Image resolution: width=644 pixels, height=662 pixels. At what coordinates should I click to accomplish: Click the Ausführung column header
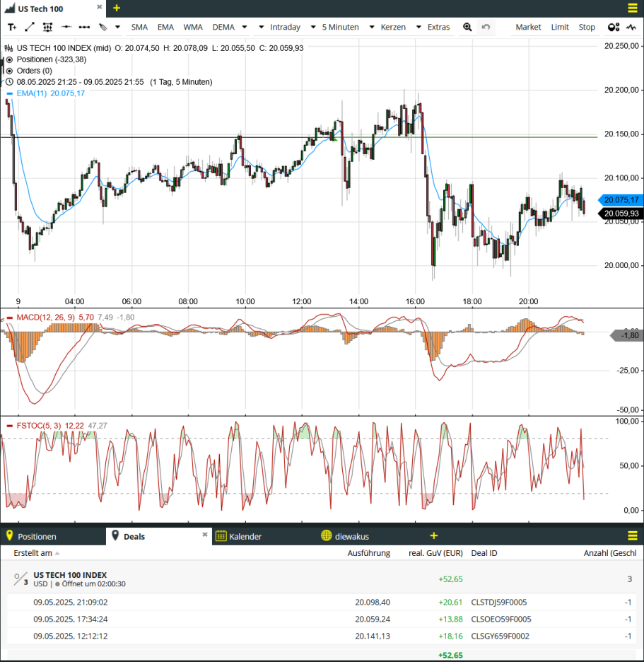point(369,553)
